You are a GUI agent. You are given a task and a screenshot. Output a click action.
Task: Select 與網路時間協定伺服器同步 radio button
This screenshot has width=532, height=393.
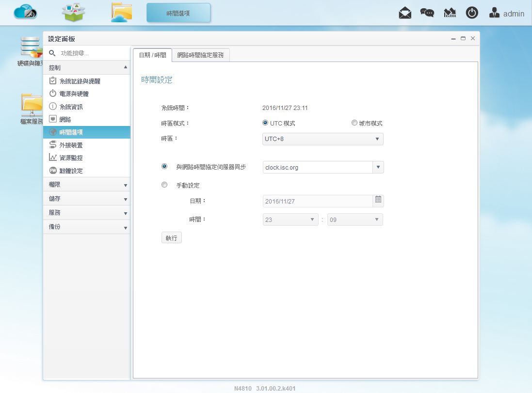click(164, 167)
